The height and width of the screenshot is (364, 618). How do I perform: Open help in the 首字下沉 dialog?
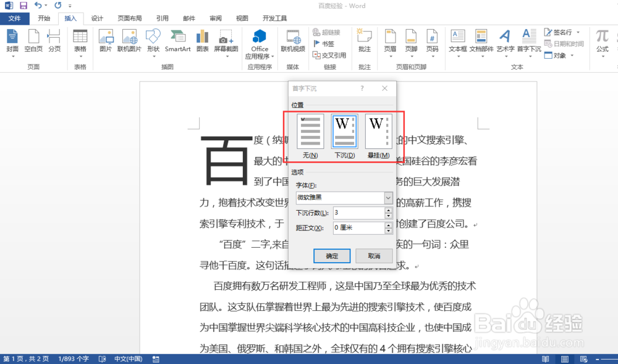coord(362,88)
